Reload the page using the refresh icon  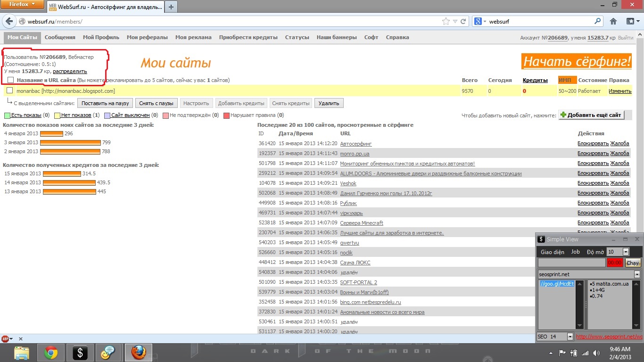tap(463, 21)
